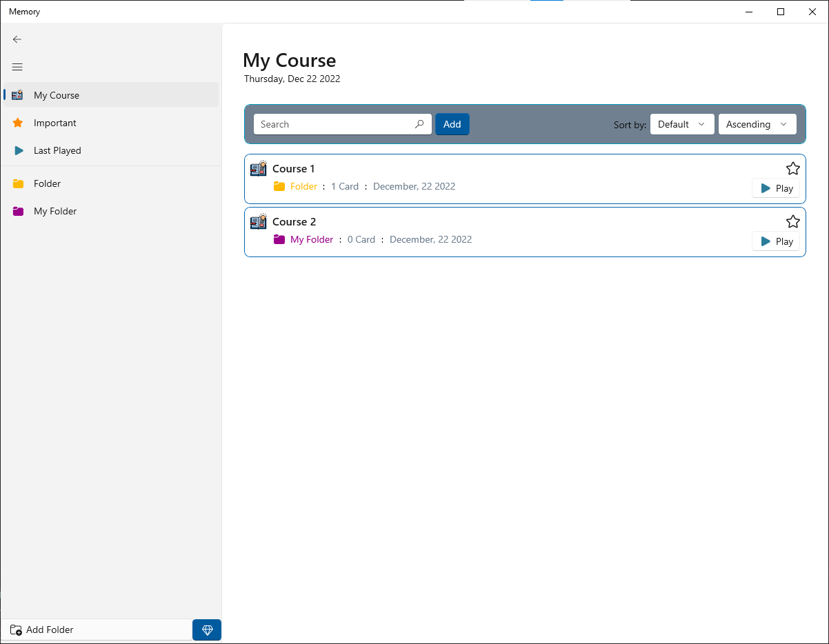Toggle the Course 2 favorite star
Screen dimensions: 829x644
point(793,221)
